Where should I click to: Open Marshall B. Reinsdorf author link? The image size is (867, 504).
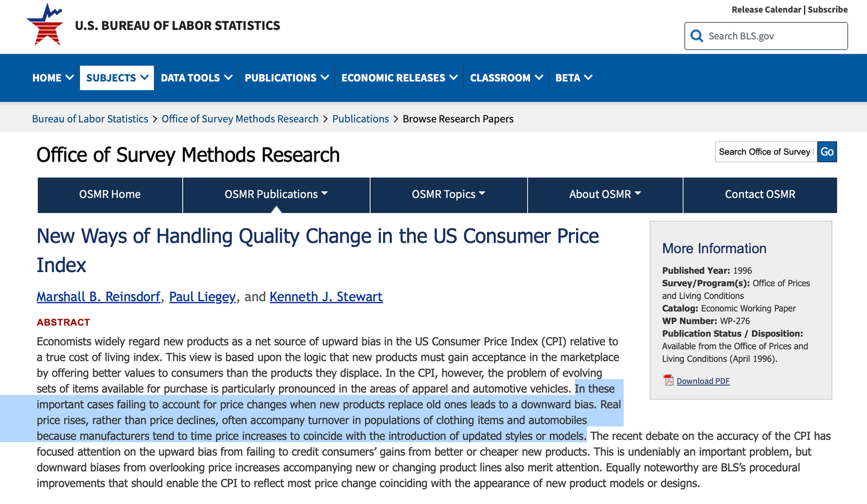click(98, 297)
